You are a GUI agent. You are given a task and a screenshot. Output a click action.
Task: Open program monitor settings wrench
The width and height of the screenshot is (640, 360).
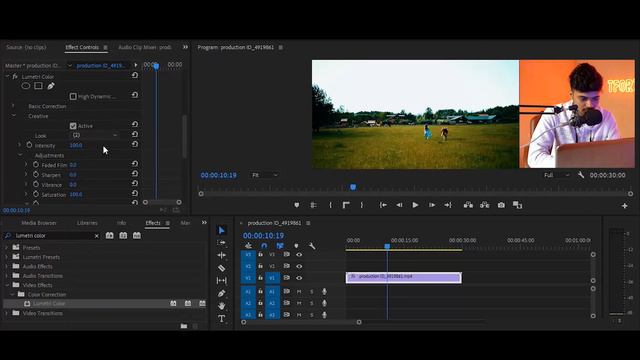point(581,175)
